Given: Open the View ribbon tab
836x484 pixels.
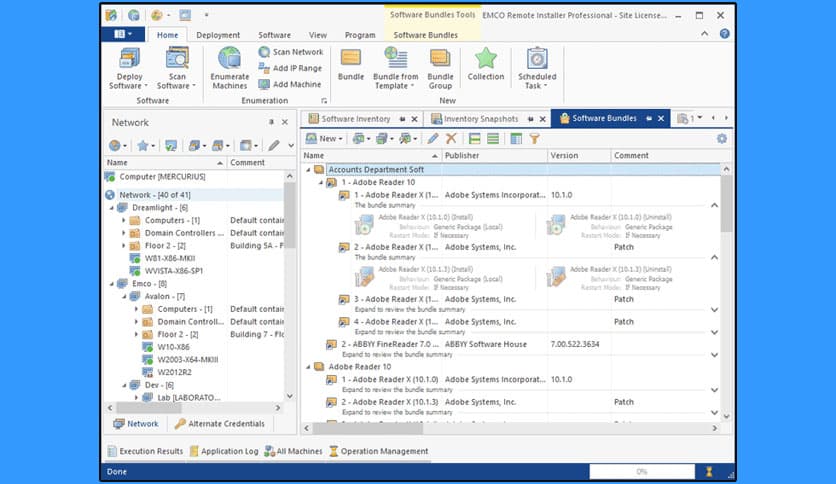Looking at the screenshot, I should (x=318, y=35).
